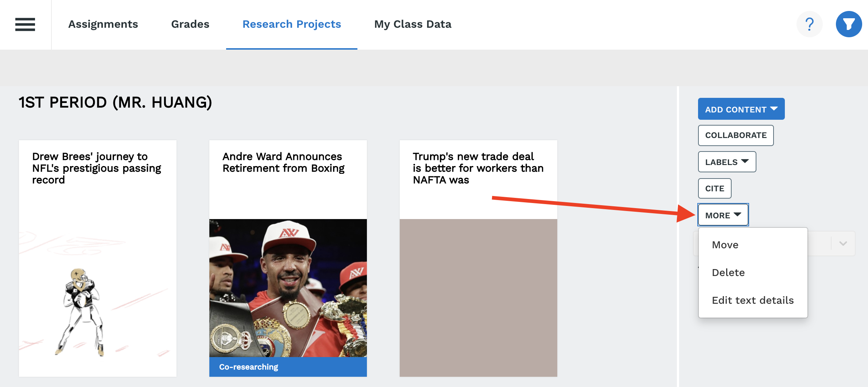Choose Move from the More menu

[x=725, y=245]
